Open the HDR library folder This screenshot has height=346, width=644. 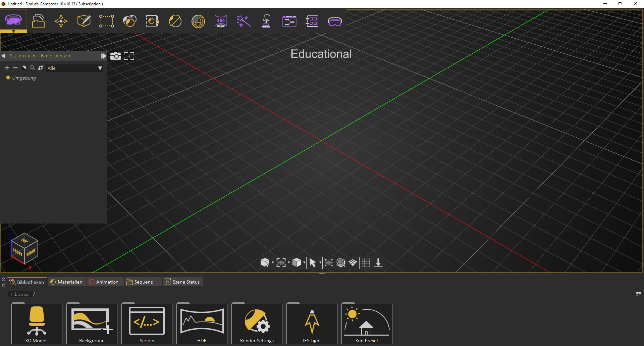pos(202,324)
